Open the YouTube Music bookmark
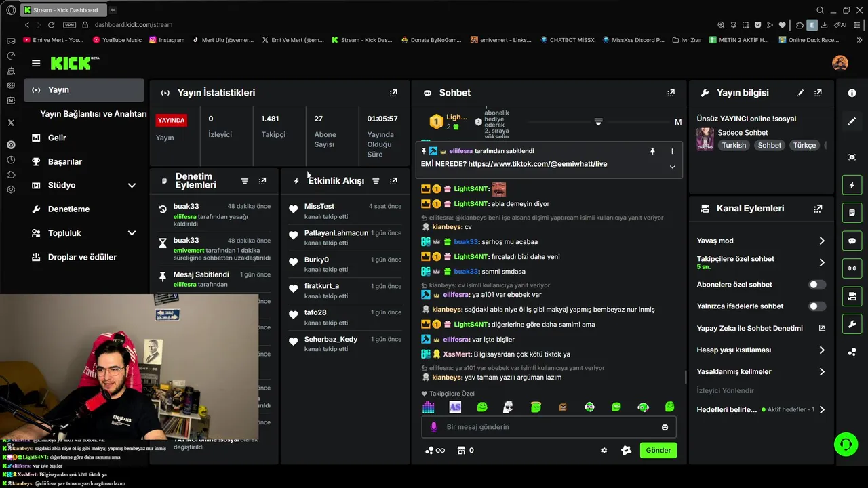868x488 pixels. tap(117, 40)
